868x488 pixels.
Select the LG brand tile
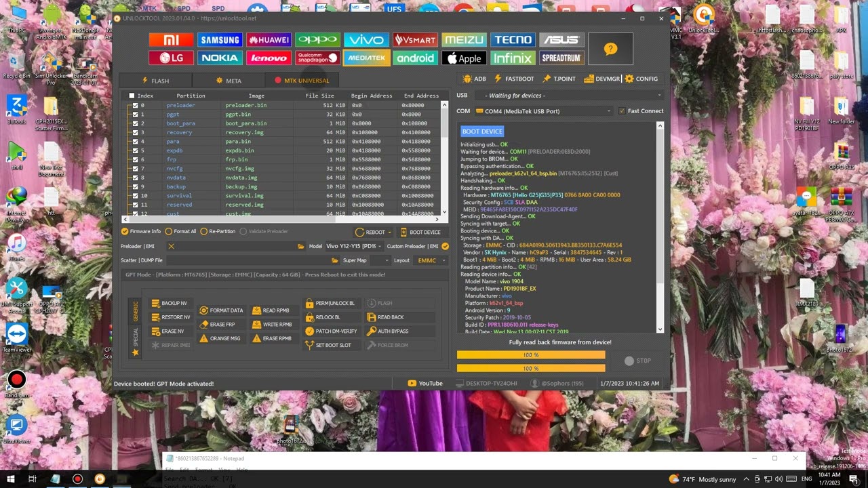[172, 58]
